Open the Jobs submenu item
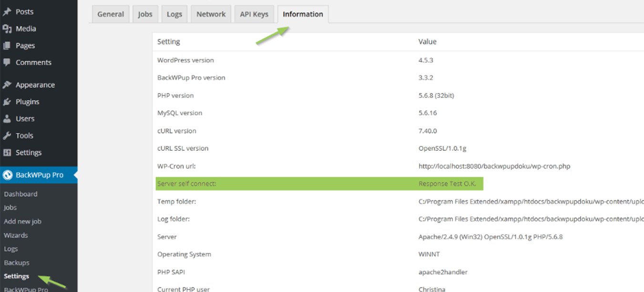Image resolution: width=644 pixels, height=292 pixels. (10, 208)
